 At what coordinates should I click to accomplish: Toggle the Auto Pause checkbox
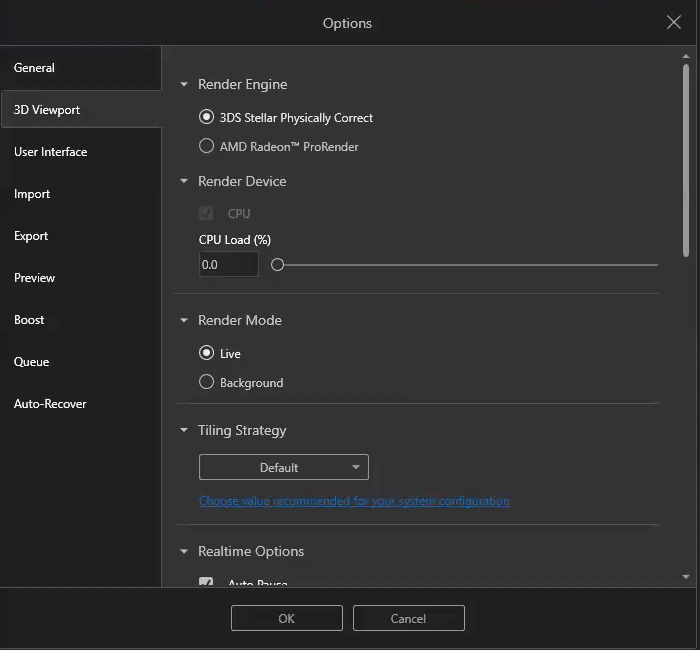tap(206, 582)
